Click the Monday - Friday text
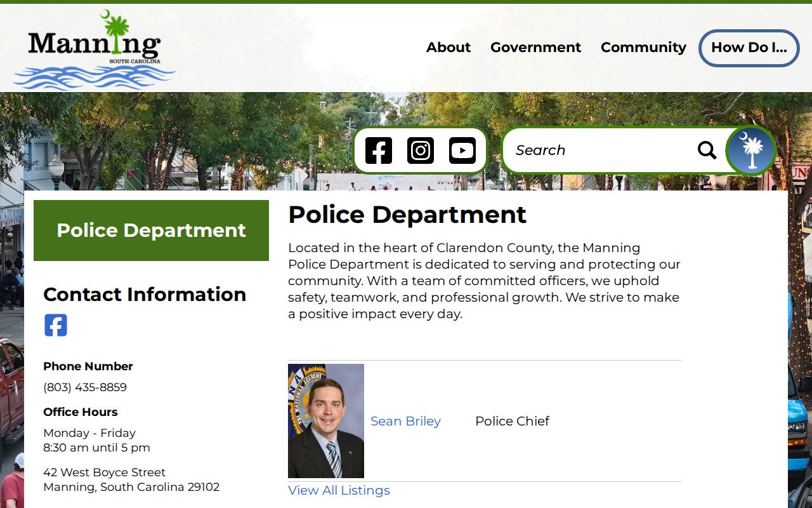Image resolution: width=812 pixels, height=508 pixels. click(x=89, y=433)
